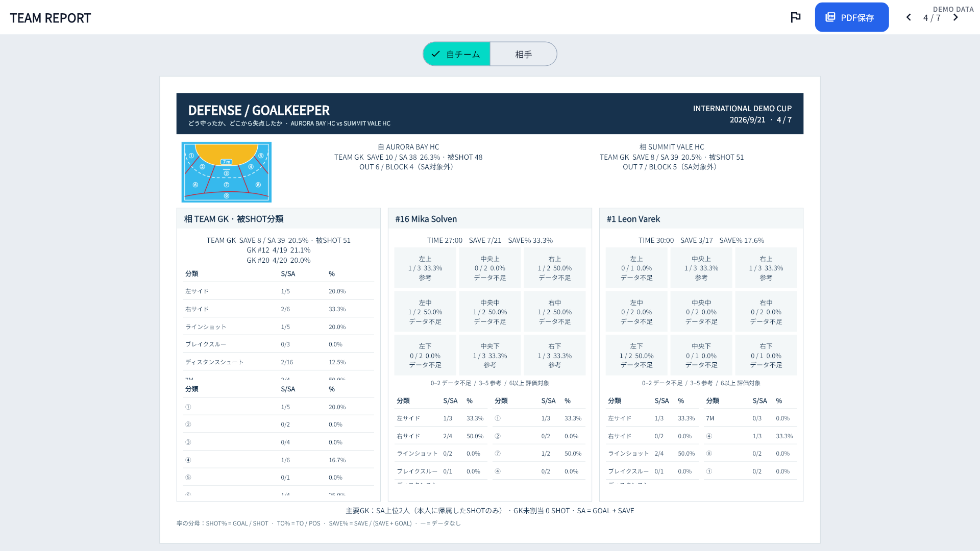Click DEMO DATA label
980x551 pixels.
point(953,9)
